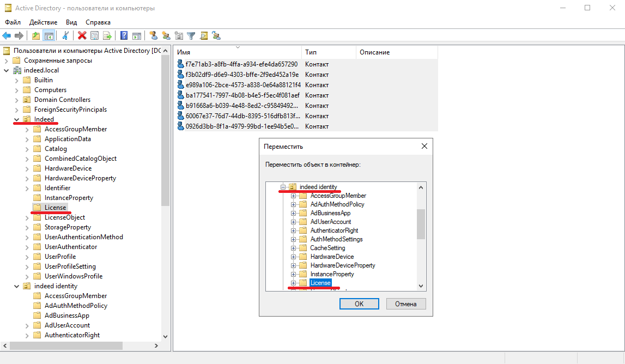Select CacheSetting folder in the Move dialog
The height and width of the screenshot is (364, 625).
(327, 248)
